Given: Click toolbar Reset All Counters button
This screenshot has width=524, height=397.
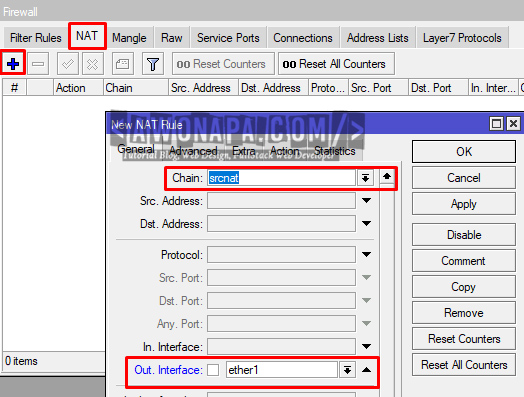Looking at the screenshot, I should coord(336,63).
